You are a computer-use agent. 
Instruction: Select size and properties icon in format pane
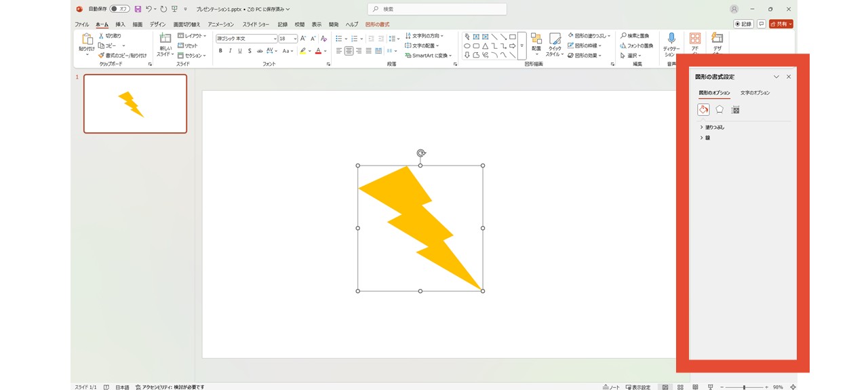click(x=735, y=109)
